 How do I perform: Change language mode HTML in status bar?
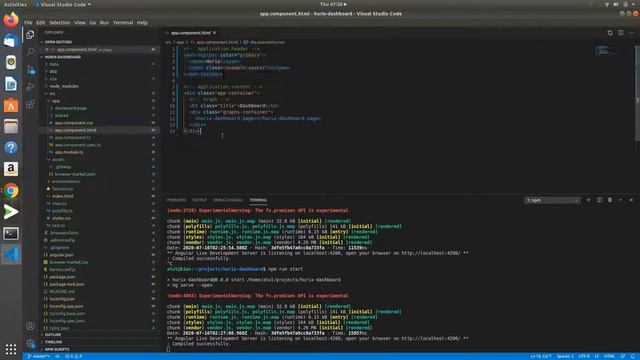(609, 356)
